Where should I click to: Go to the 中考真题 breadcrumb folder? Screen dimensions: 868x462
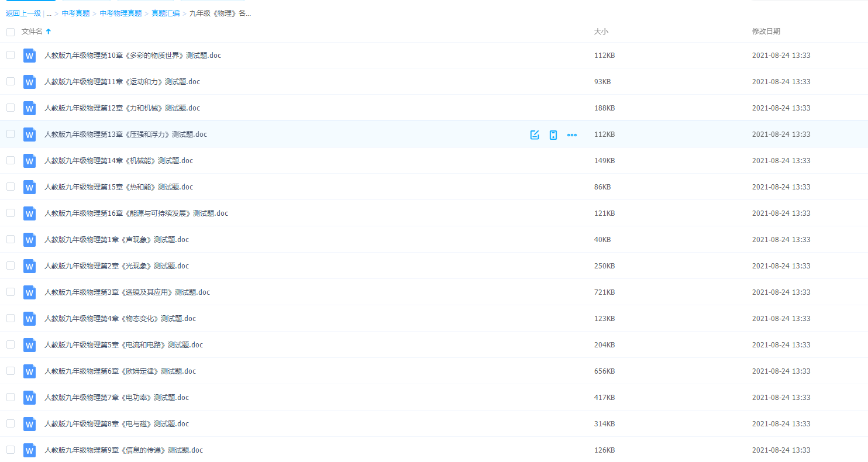(75, 13)
